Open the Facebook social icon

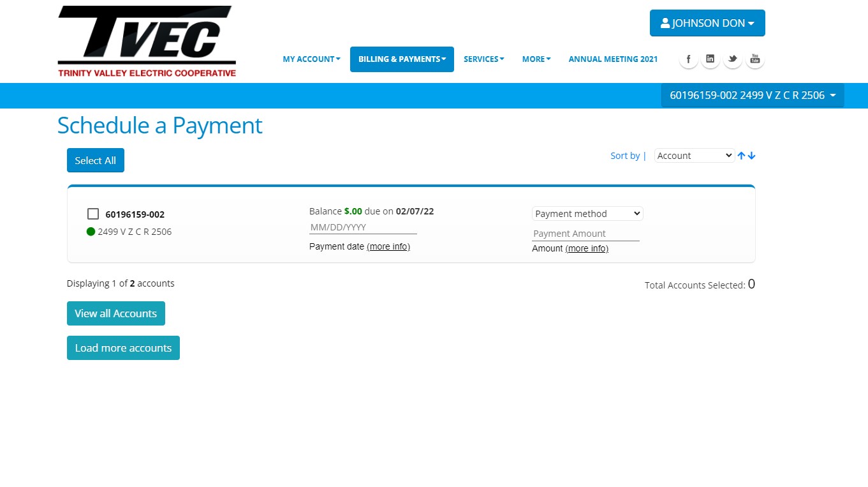coord(688,59)
